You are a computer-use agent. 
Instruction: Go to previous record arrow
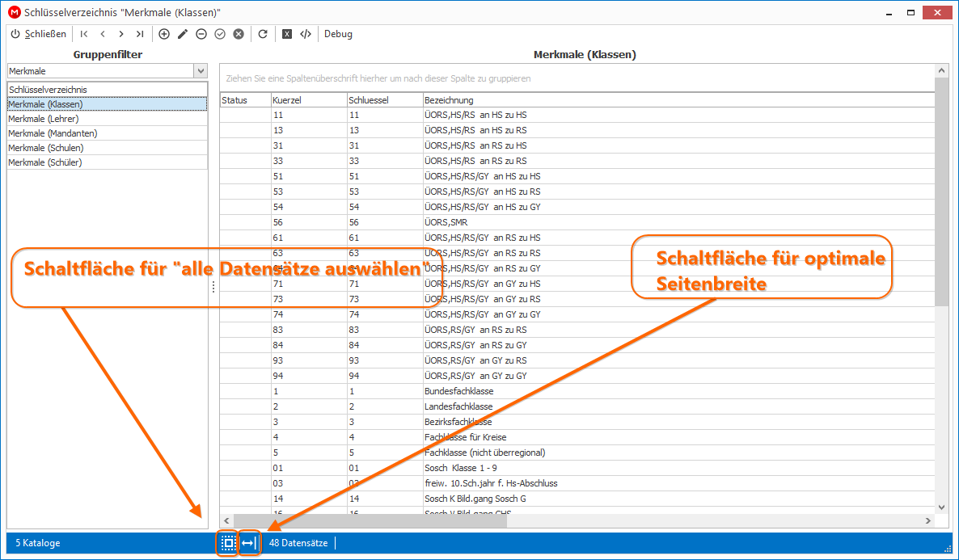(x=103, y=34)
